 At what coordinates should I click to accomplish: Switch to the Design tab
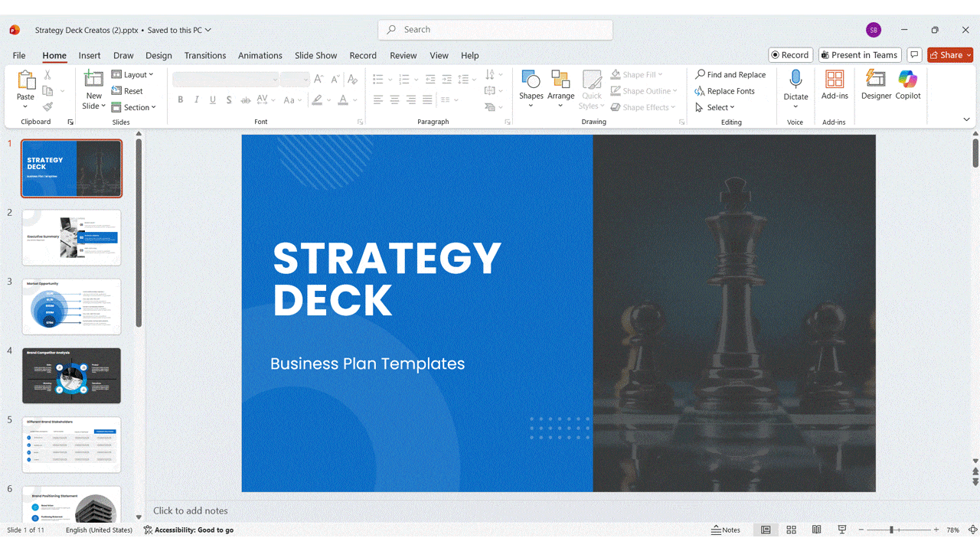[158, 56]
